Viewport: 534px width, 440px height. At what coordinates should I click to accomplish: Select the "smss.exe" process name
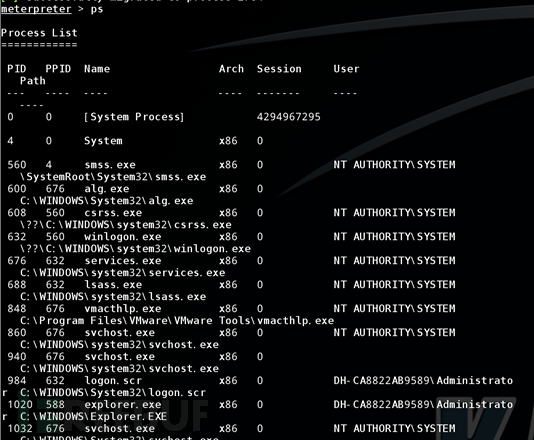pyautogui.click(x=110, y=165)
